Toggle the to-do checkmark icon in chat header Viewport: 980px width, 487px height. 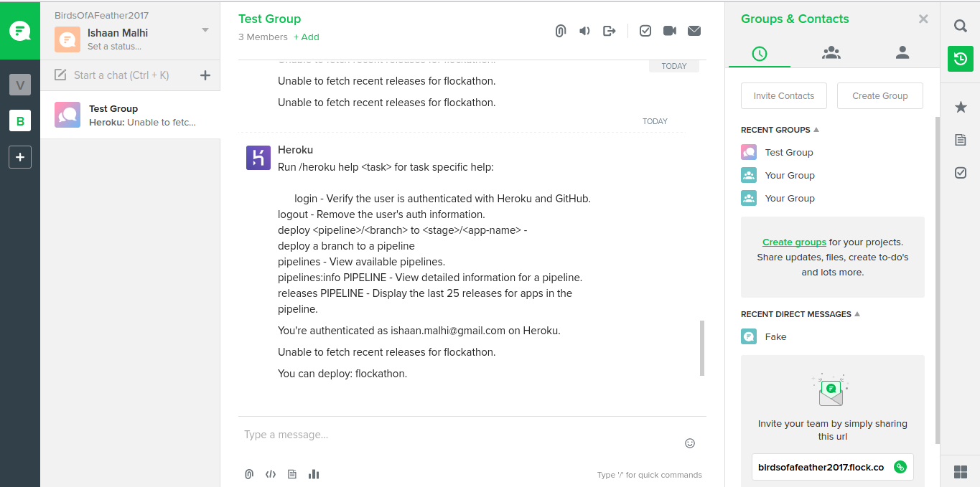pyautogui.click(x=645, y=31)
